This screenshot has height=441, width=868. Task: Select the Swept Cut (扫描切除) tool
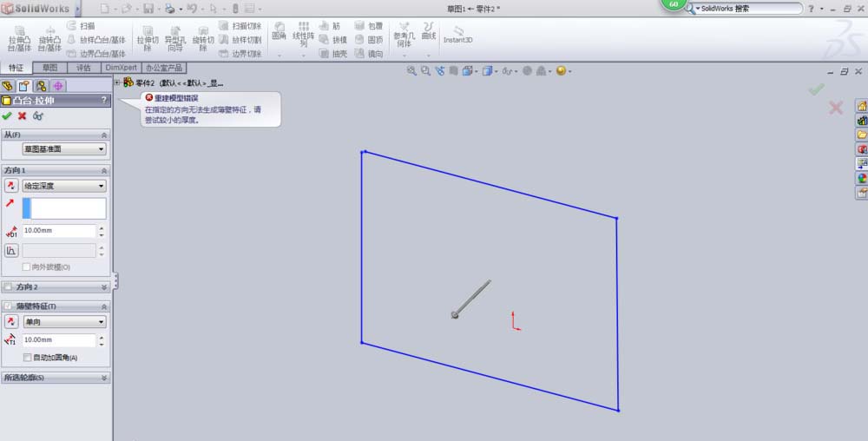coord(240,26)
